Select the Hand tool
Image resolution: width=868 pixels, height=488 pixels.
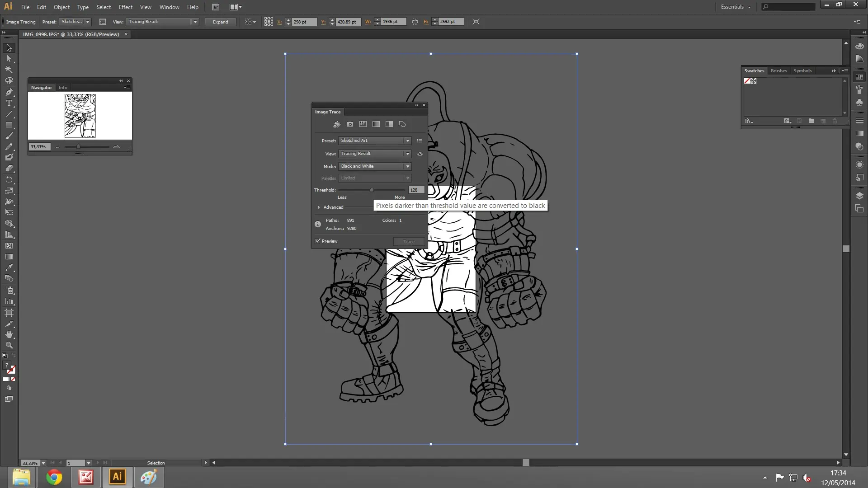click(x=9, y=334)
